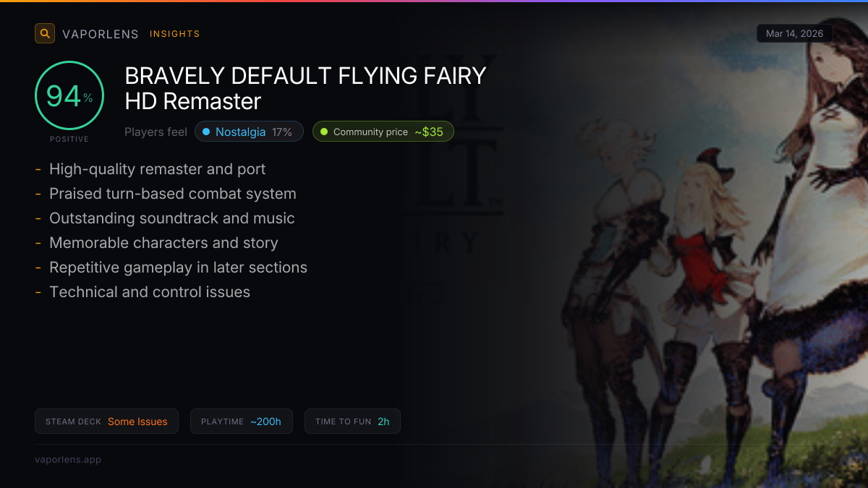Screen dimensions: 868x488
Task: Select 'Technical and control issues' insight
Action: tap(150, 292)
